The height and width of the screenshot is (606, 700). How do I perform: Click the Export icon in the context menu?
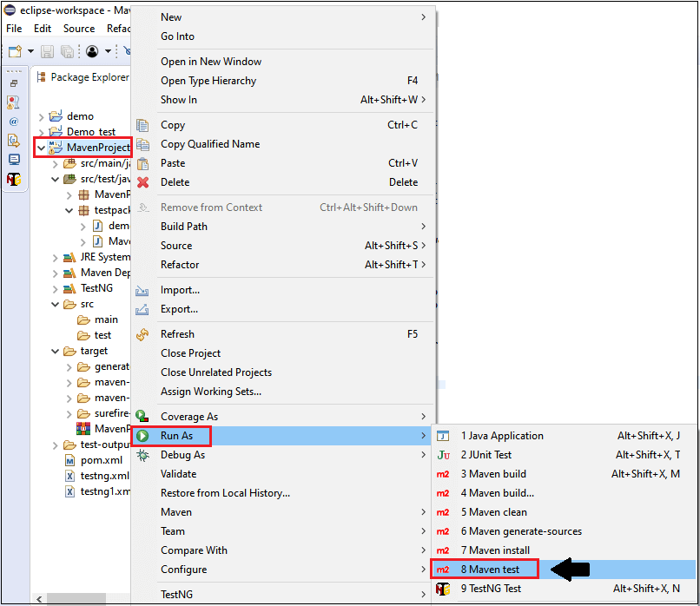coord(142,309)
